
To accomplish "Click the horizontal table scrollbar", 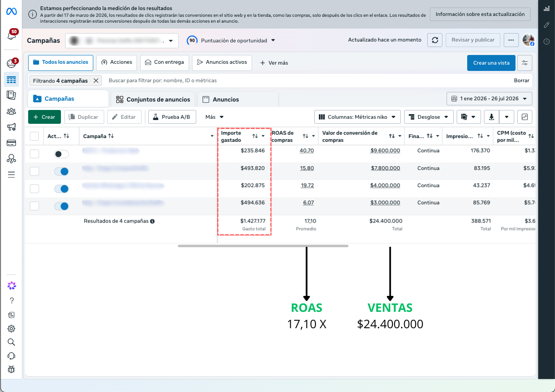I will click(x=263, y=246).
